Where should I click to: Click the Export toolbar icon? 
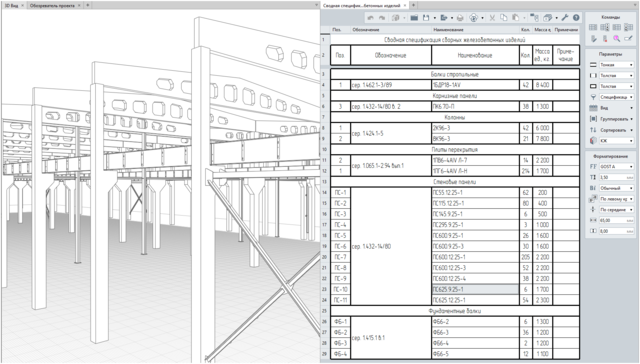(x=444, y=18)
